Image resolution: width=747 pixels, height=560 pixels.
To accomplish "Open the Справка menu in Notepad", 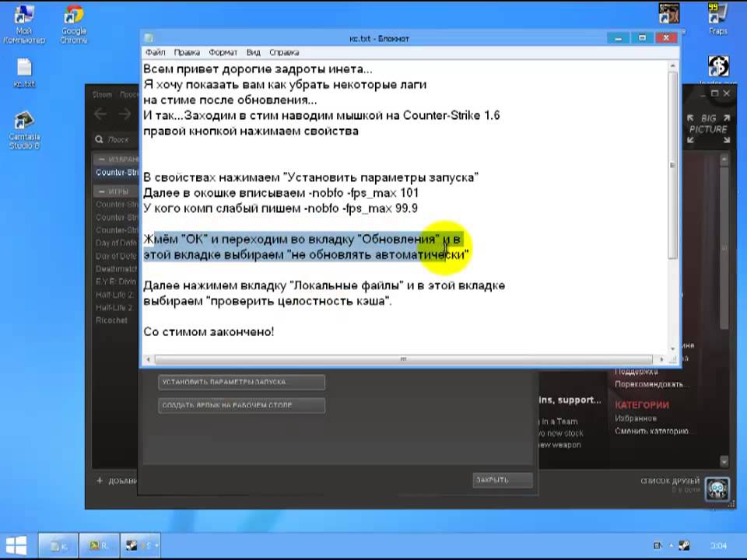I will [284, 52].
